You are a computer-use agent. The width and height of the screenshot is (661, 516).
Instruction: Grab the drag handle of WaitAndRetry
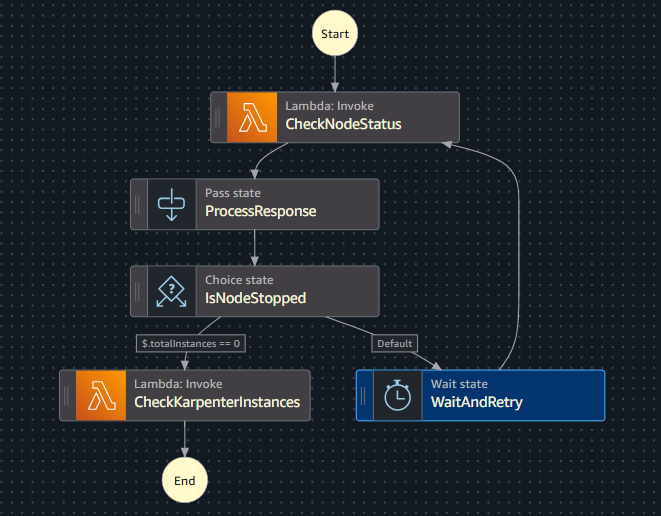(363, 395)
